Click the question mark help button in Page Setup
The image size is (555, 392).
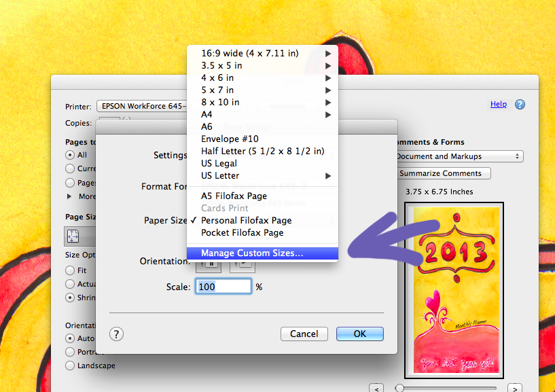(117, 334)
